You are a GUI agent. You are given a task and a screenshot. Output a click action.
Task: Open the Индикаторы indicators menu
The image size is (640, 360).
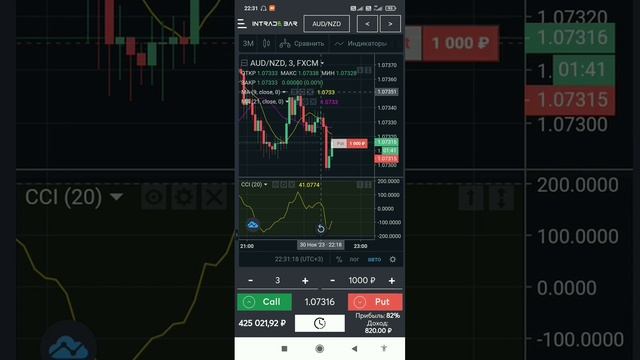(361, 44)
